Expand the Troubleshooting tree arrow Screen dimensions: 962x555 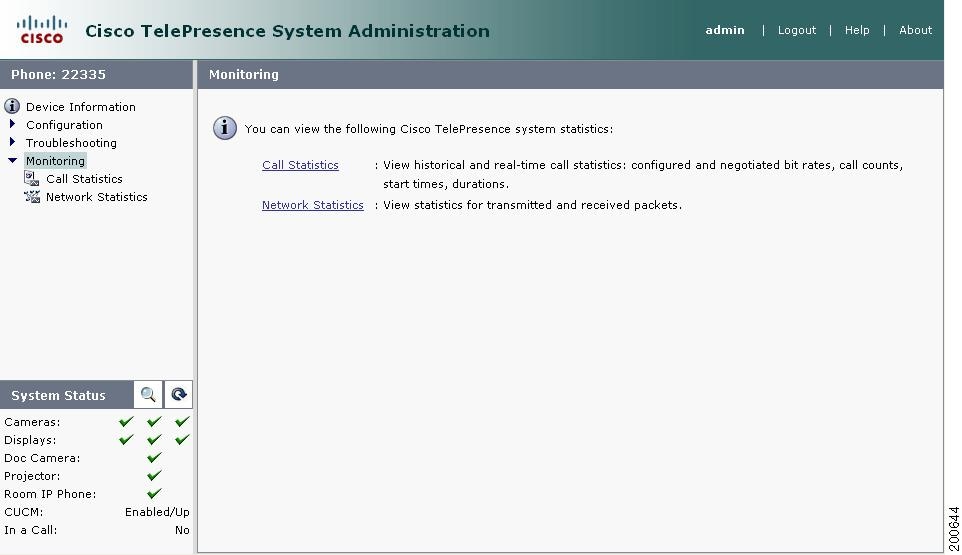[x=12, y=142]
